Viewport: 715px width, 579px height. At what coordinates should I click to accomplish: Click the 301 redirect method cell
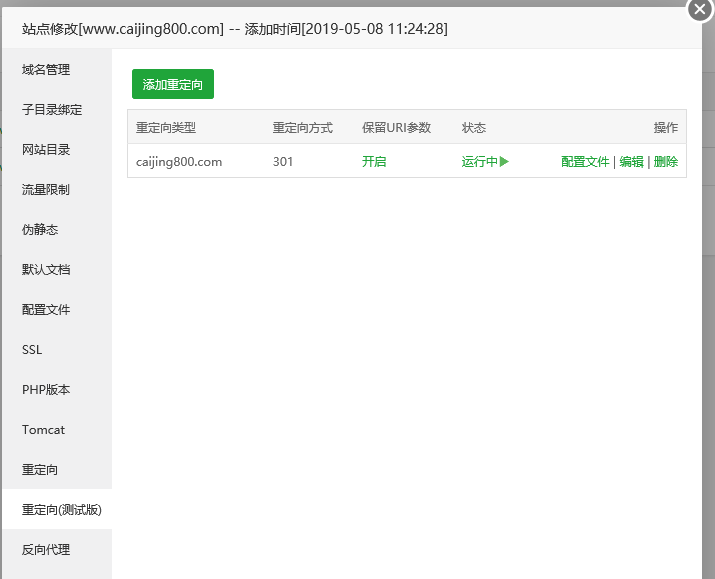click(x=283, y=162)
